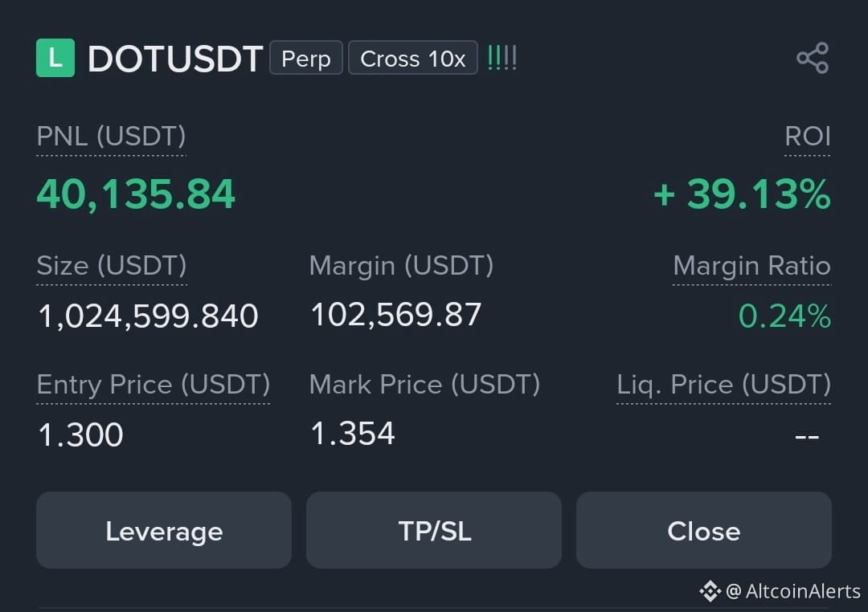Click the 102,569.87 margin value
This screenshot has height=612, width=868.
(x=395, y=315)
